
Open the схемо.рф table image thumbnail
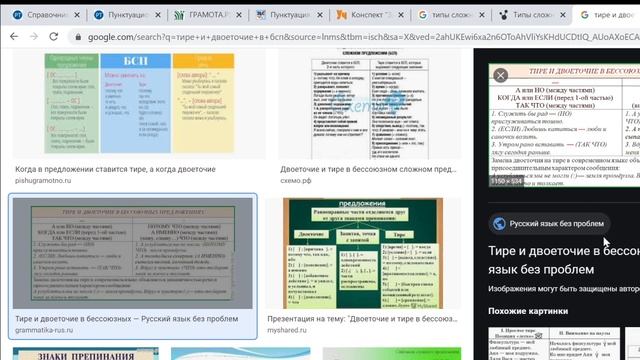pyautogui.click(x=370, y=103)
